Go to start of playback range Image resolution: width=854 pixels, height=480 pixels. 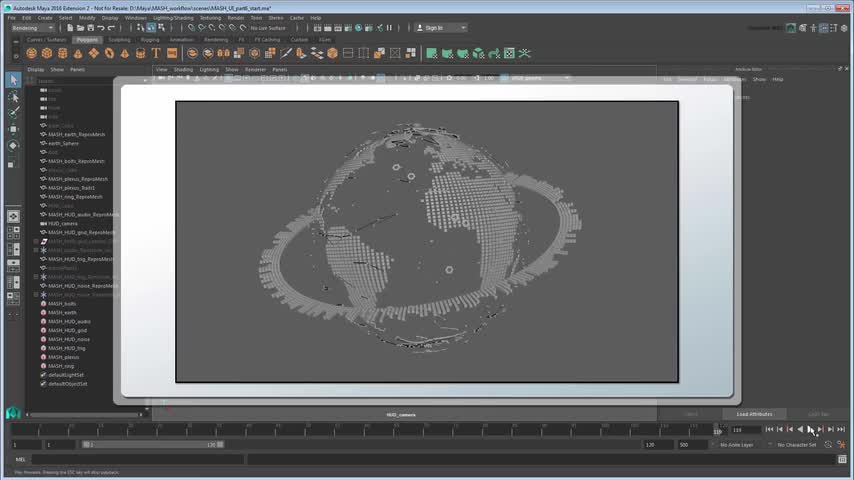(x=769, y=429)
